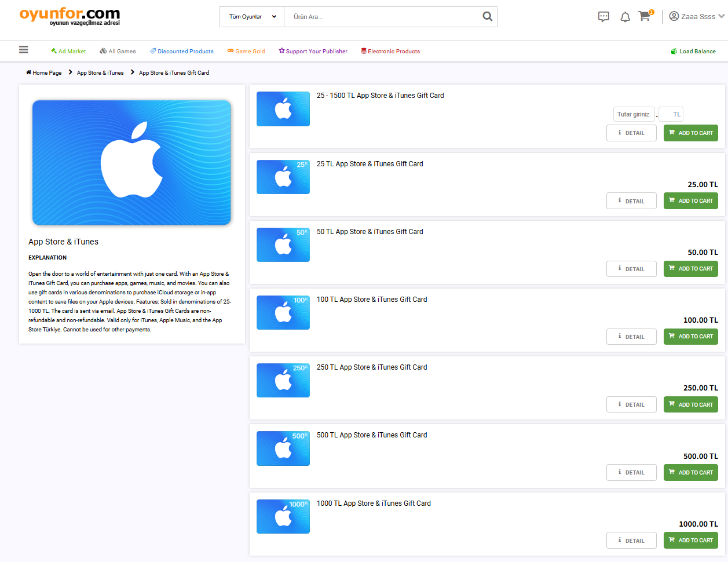Viewport: 728px width, 562px height.
Task: Open the 25 TL App Store & iTunes title
Action: [x=370, y=164]
